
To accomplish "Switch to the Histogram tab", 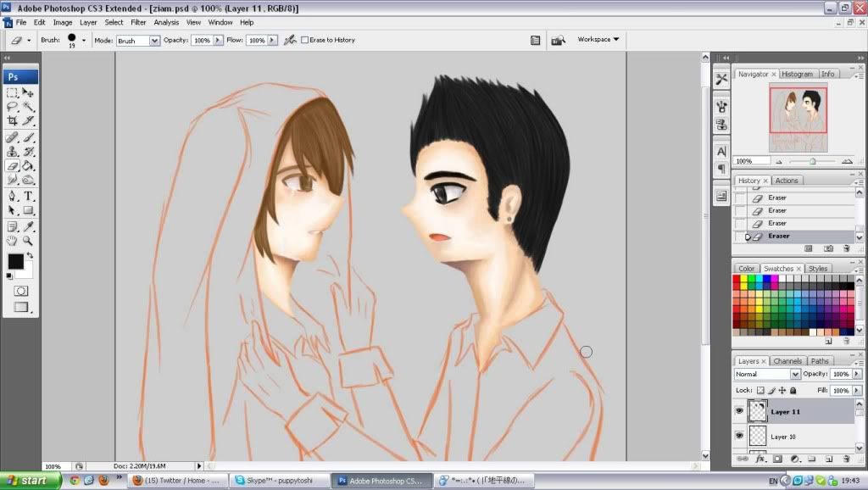I will [x=797, y=75].
